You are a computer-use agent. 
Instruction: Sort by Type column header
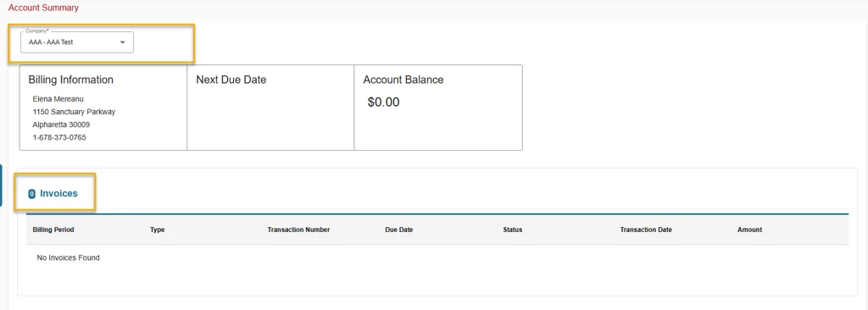(x=157, y=230)
